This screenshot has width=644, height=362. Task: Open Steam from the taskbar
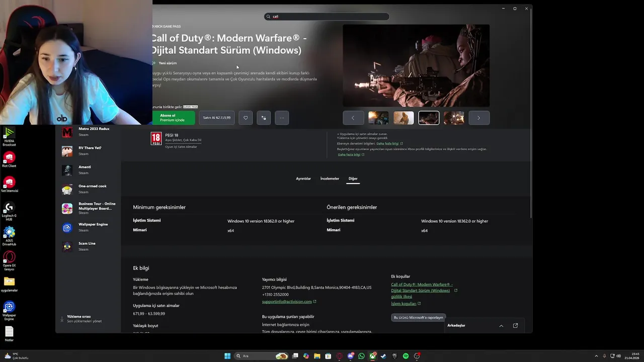click(383, 356)
